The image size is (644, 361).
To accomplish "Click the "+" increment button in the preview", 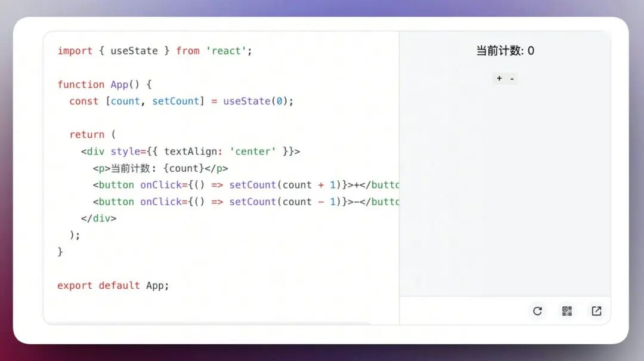I will pos(499,78).
